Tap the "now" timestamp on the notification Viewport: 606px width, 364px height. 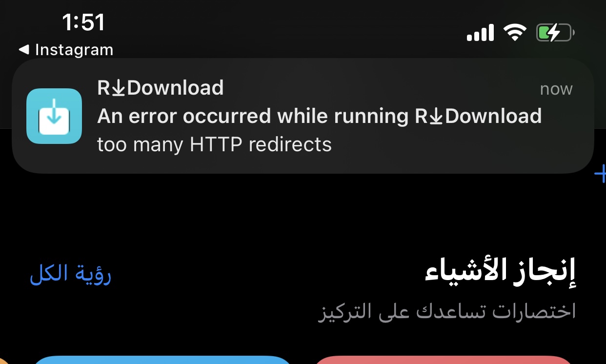556,89
